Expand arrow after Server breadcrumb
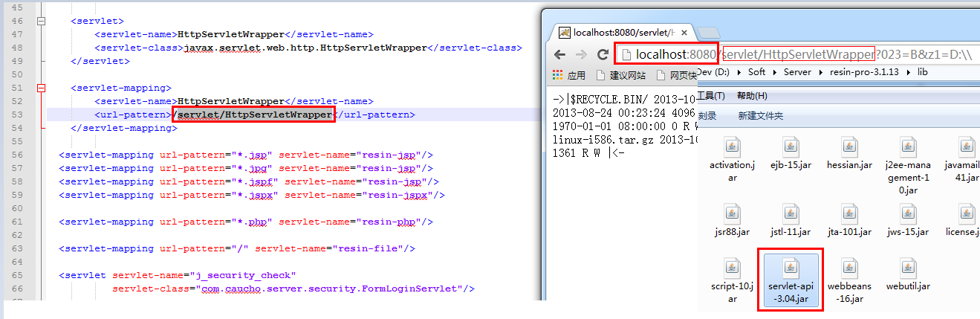980x319 pixels. coord(820,72)
